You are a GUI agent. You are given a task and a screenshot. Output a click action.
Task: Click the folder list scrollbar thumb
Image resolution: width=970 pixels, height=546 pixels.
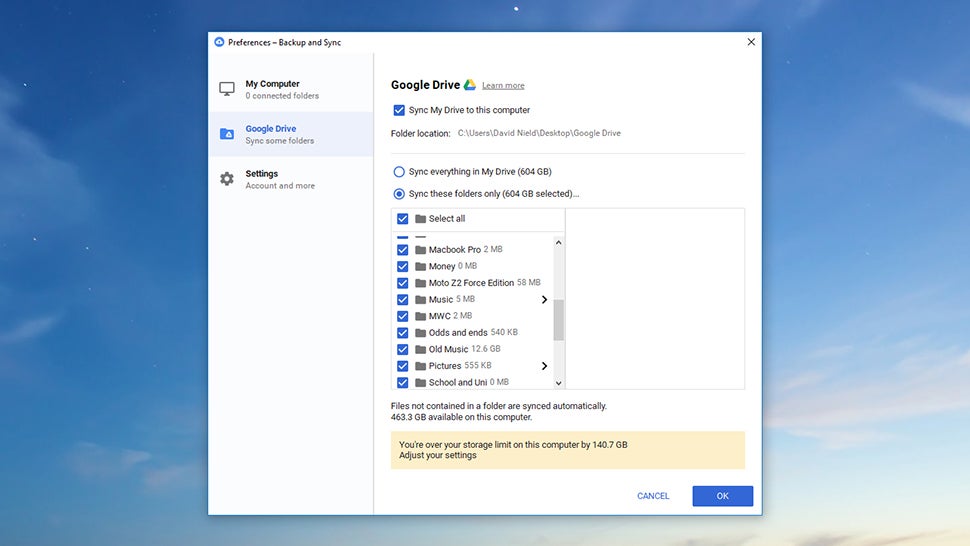pyautogui.click(x=559, y=320)
